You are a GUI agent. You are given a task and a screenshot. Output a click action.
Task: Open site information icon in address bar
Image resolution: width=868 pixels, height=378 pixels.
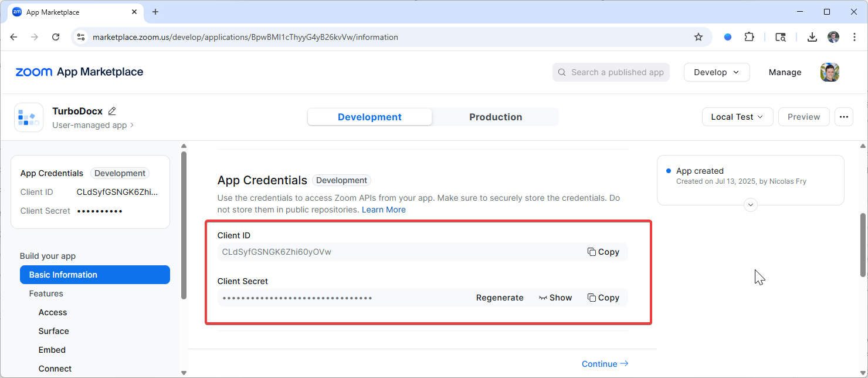click(x=82, y=37)
